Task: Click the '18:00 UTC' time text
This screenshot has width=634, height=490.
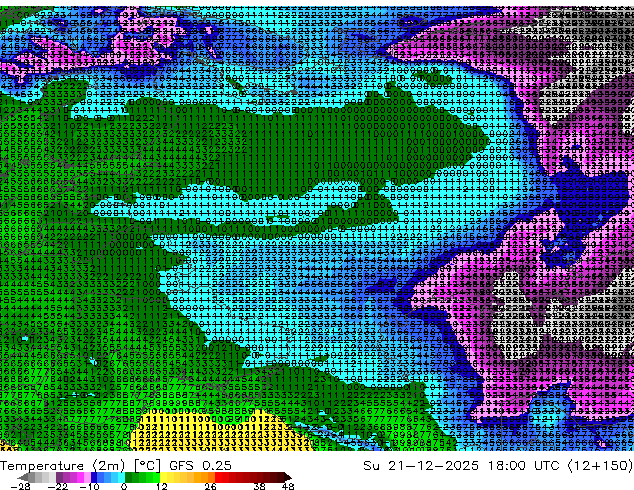Action: (x=523, y=466)
